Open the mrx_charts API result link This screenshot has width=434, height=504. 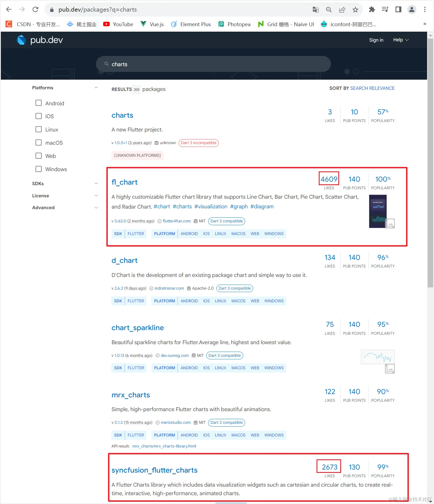point(164,446)
